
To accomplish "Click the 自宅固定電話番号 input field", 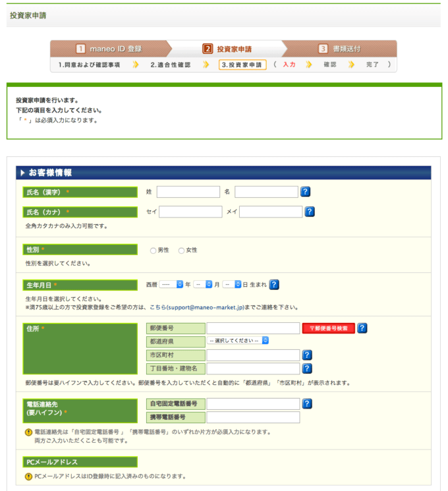I will point(253,404).
